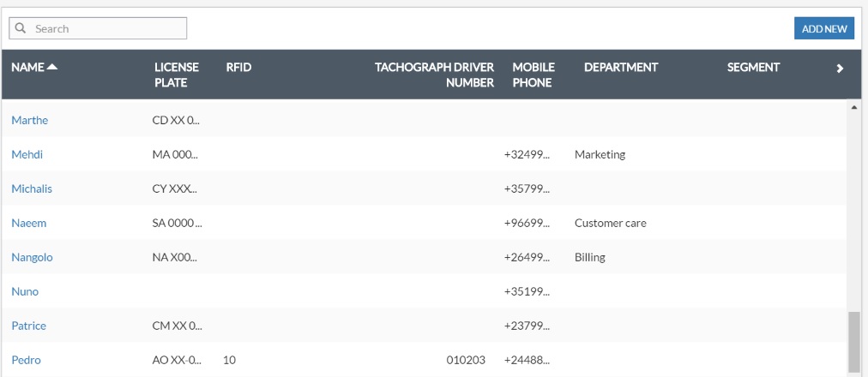Open the Mehdi driver link
868x377 pixels.
coord(27,154)
